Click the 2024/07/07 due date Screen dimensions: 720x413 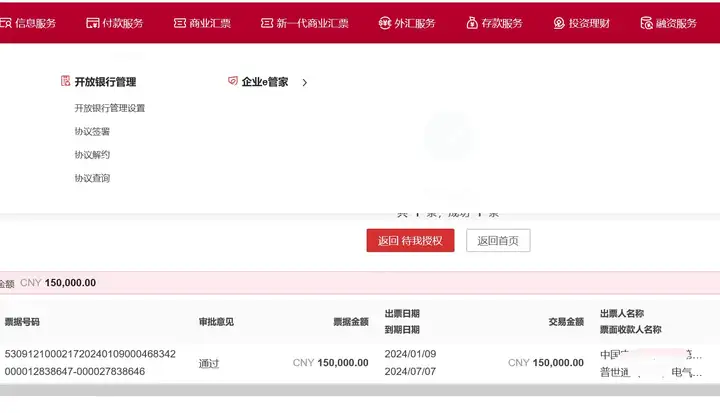411,371
